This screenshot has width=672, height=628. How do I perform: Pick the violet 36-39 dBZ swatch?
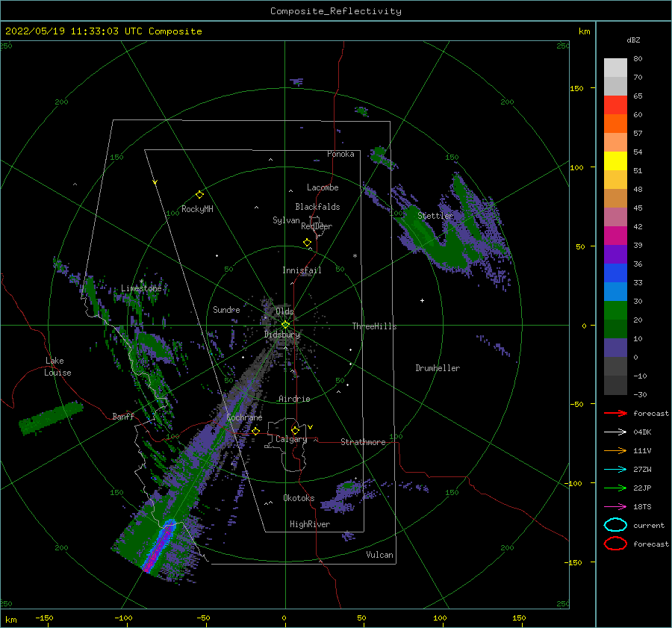point(615,254)
